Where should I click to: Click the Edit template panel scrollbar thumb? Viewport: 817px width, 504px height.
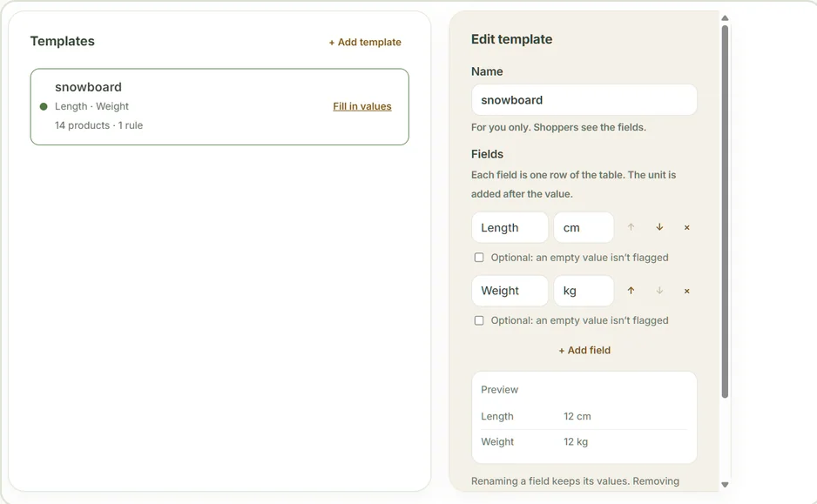click(x=725, y=212)
